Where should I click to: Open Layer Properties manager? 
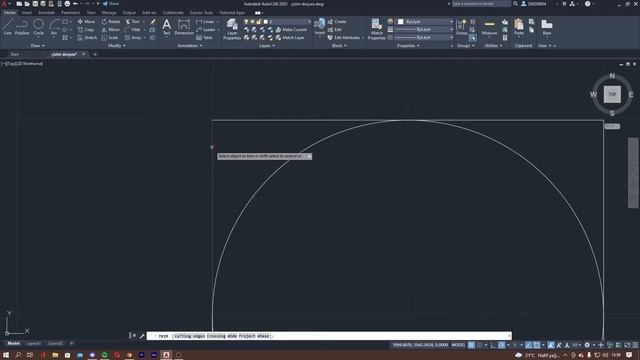[x=232, y=29]
